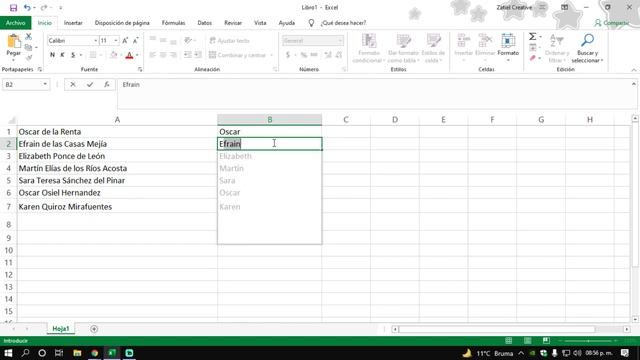Screen dimensions: 640x360
Task: Switch to Normal view icon in status bar
Action: point(509,341)
